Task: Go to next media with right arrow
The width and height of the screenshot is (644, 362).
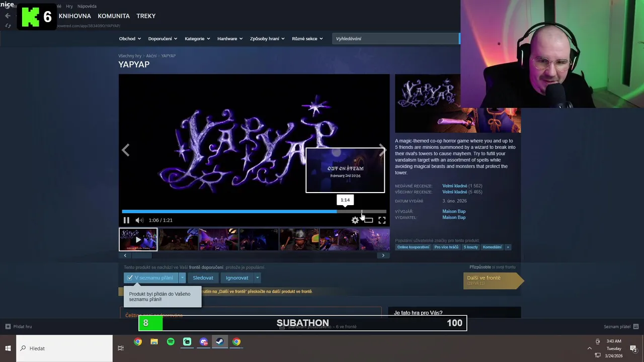Action: [383, 150]
